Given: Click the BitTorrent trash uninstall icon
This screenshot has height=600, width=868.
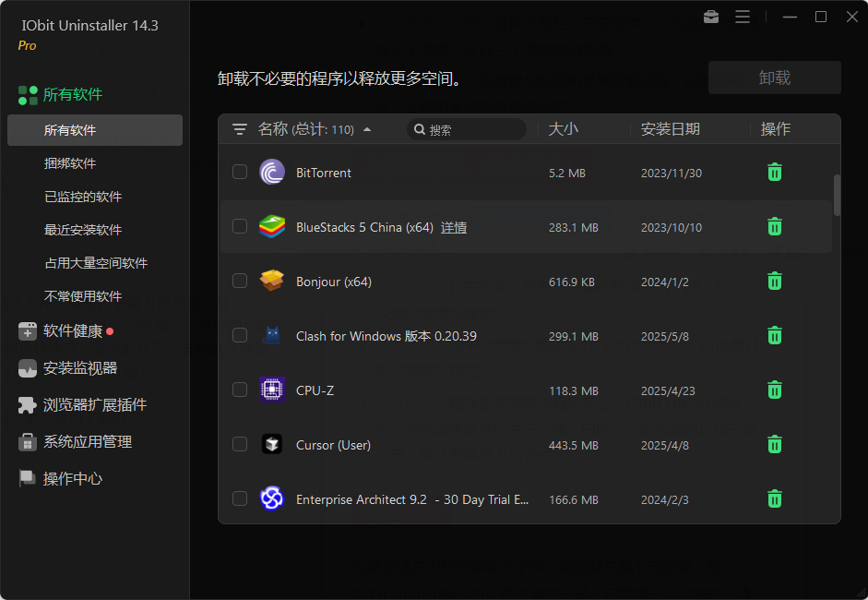Looking at the screenshot, I should coord(775,173).
